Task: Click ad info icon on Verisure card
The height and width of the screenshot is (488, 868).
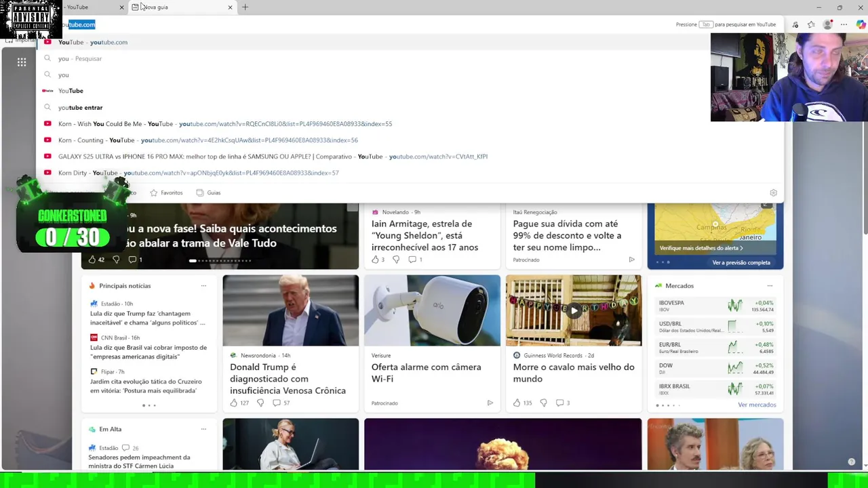Action: click(490, 403)
